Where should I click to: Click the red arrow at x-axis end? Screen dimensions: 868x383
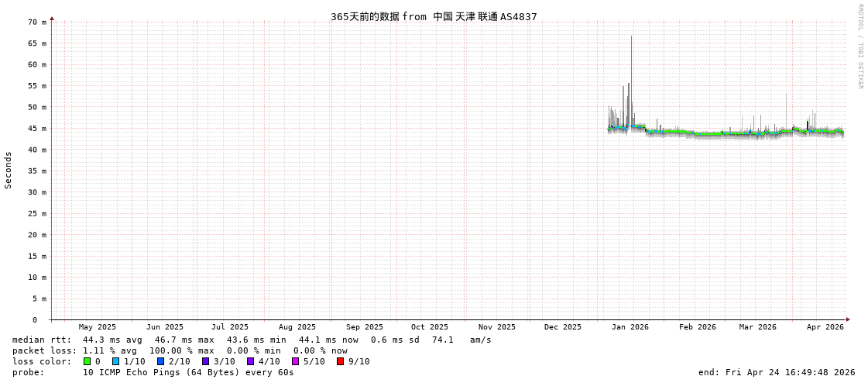point(848,319)
